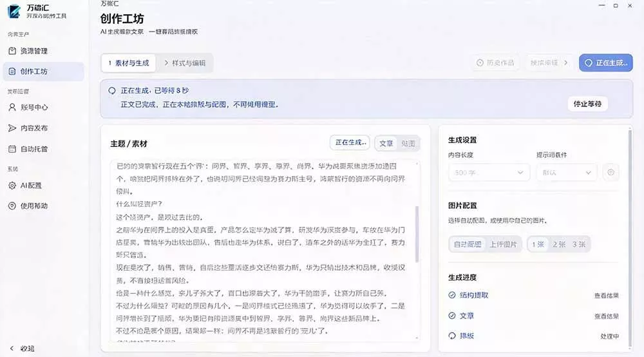Click the app logo icon in the sidebar
Screen dimensions: 644x357
(x=14, y=11)
